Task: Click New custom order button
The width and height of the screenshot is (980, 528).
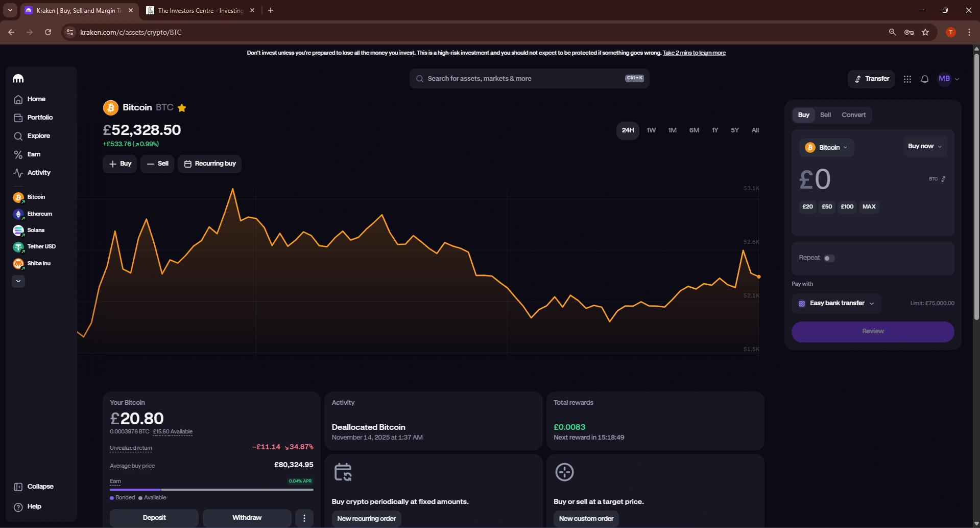Action: (586, 519)
